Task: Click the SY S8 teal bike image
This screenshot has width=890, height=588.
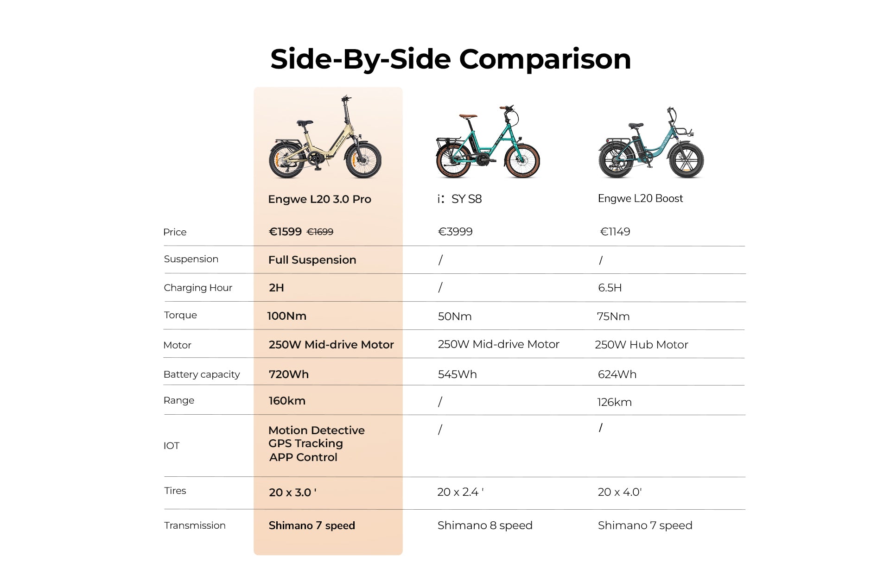Action: click(488, 142)
